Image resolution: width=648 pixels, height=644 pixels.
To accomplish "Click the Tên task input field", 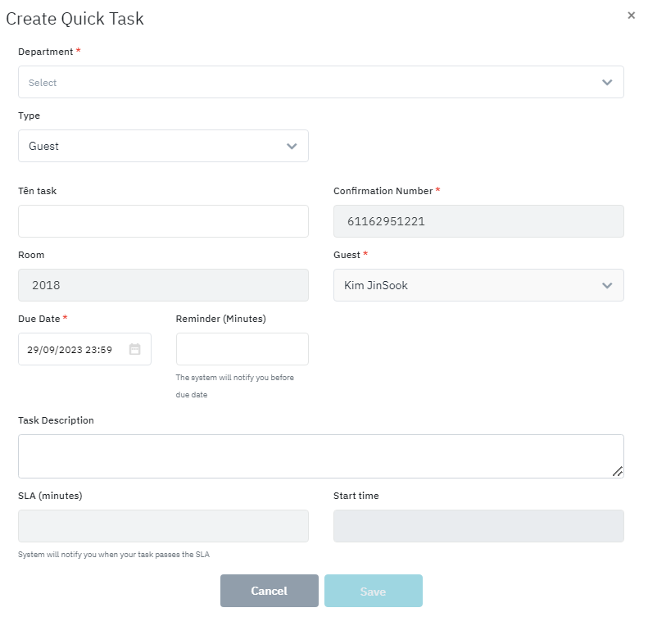I will point(163,221).
